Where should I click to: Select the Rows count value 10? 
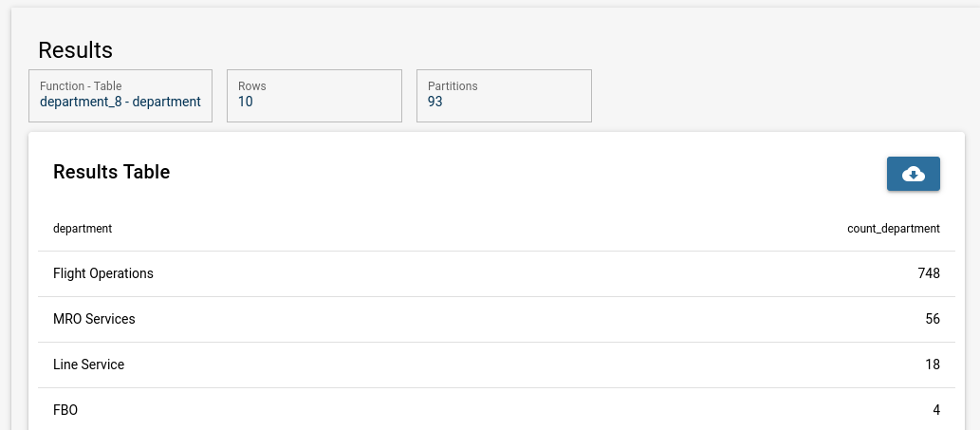(x=246, y=102)
